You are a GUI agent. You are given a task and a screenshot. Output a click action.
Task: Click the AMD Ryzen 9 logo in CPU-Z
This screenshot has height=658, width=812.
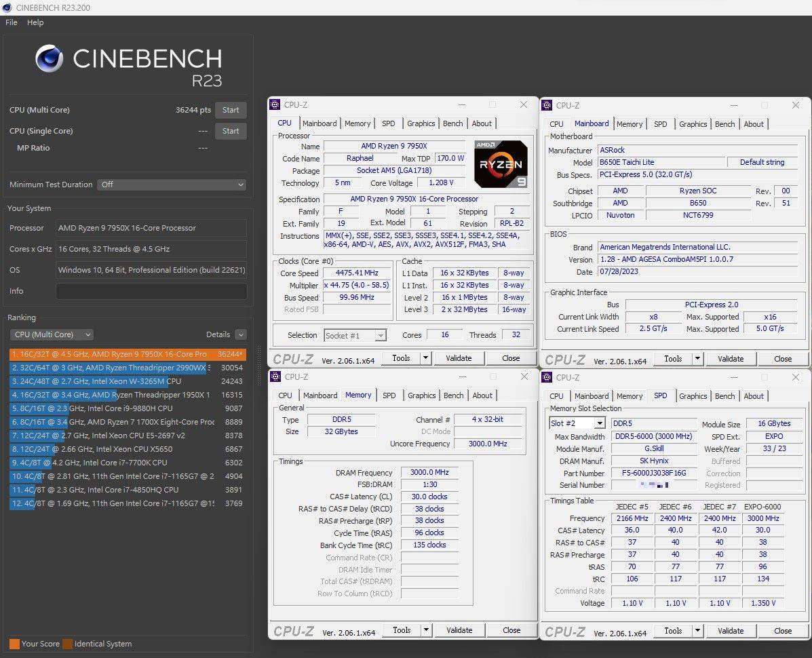pyautogui.click(x=501, y=163)
